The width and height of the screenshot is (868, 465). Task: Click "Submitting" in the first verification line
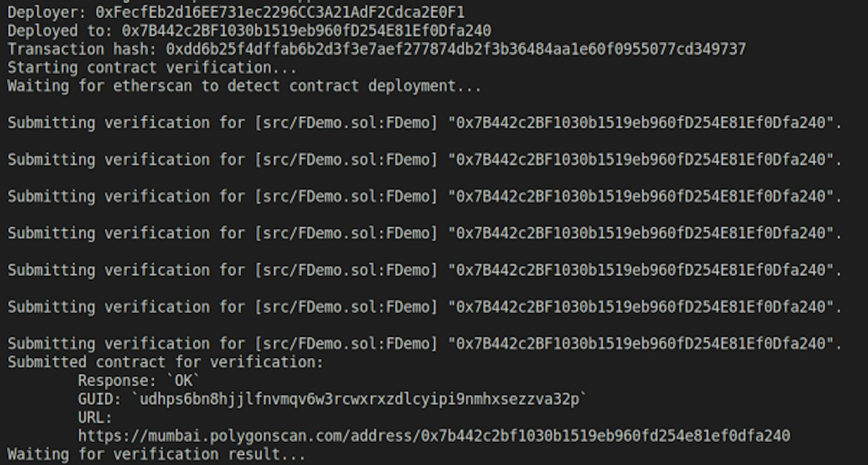(51, 123)
